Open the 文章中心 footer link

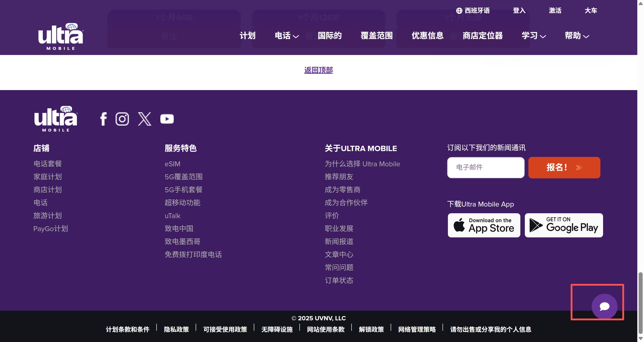pyautogui.click(x=339, y=255)
